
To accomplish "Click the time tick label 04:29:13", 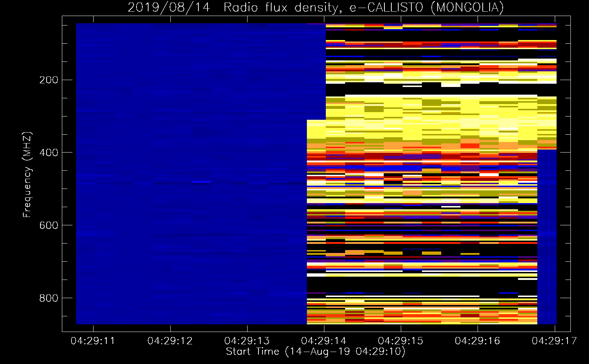I will 247,341.
